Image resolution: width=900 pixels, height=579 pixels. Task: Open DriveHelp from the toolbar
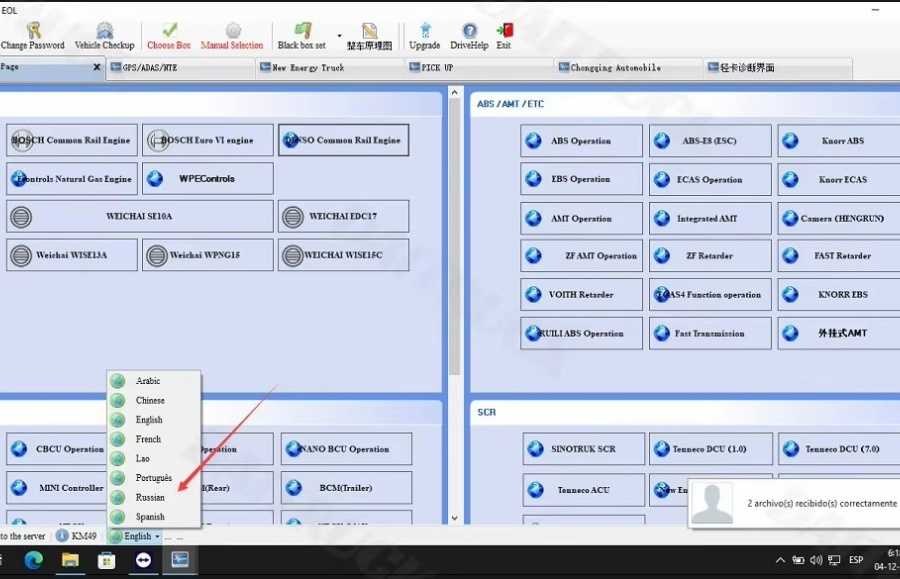tap(469, 36)
